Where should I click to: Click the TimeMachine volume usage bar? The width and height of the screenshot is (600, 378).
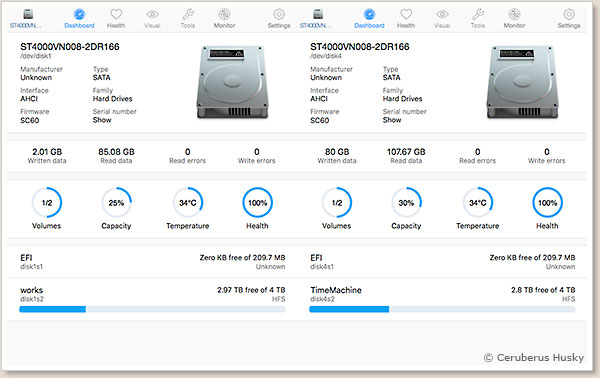[x=442, y=309]
